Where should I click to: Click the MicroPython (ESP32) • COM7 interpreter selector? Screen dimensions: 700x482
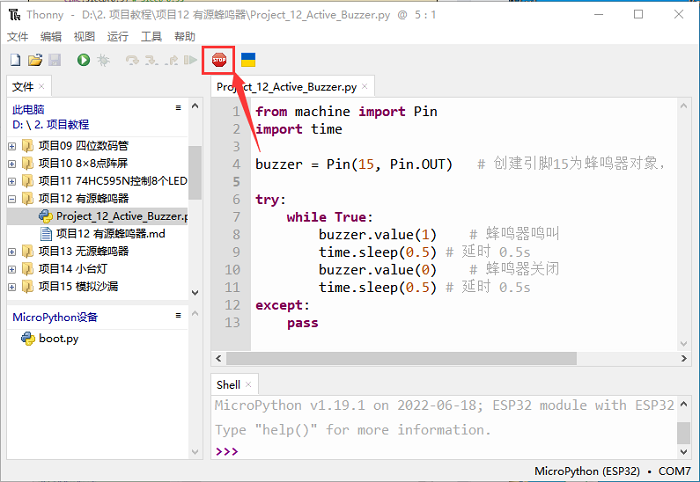(612, 470)
